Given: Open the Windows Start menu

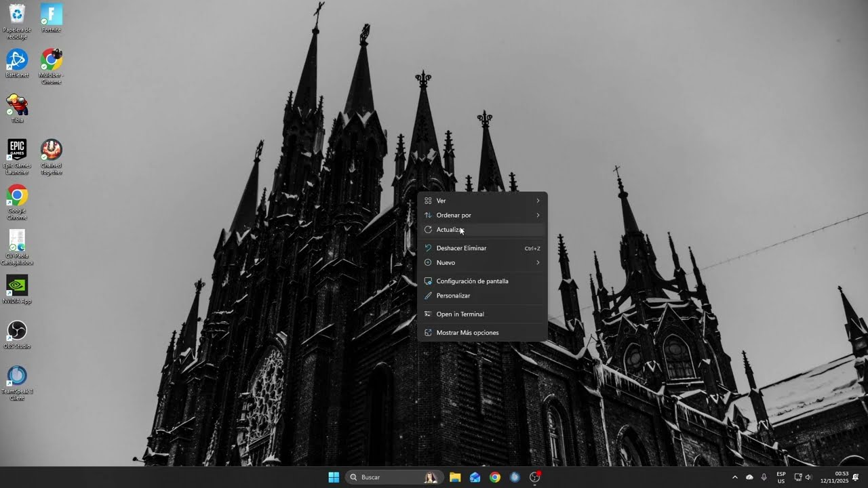Looking at the screenshot, I should pos(334,477).
